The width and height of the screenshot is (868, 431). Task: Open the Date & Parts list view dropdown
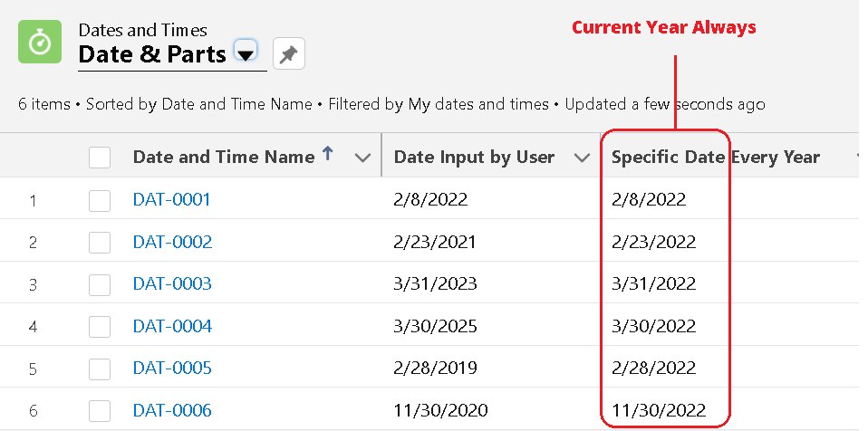246,52
